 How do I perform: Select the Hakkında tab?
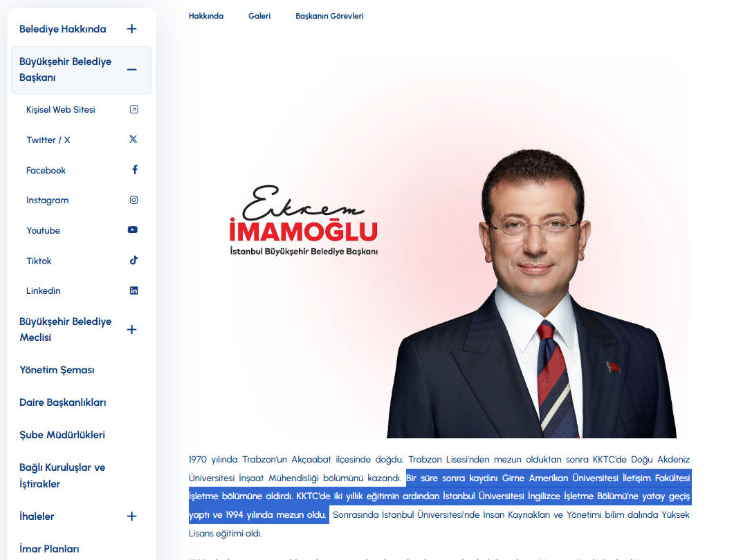[205, 15]
